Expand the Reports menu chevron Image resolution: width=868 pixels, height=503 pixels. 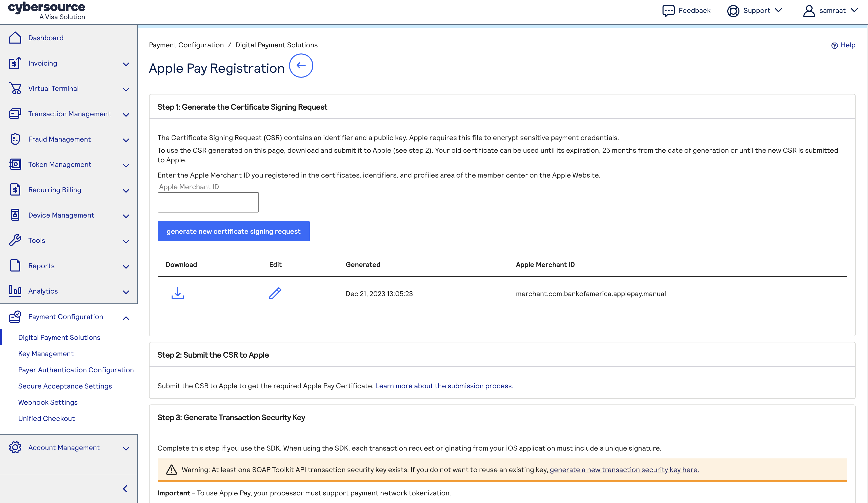(x=126, y=266)
